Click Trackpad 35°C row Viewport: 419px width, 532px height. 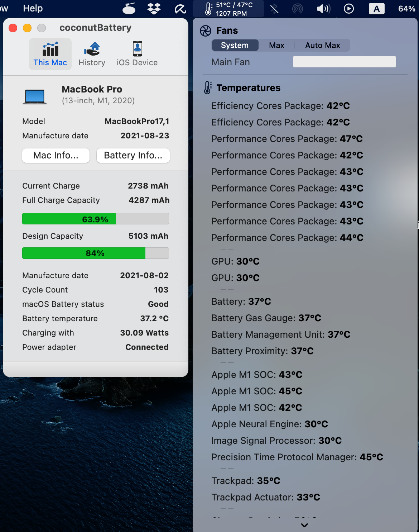246,481
